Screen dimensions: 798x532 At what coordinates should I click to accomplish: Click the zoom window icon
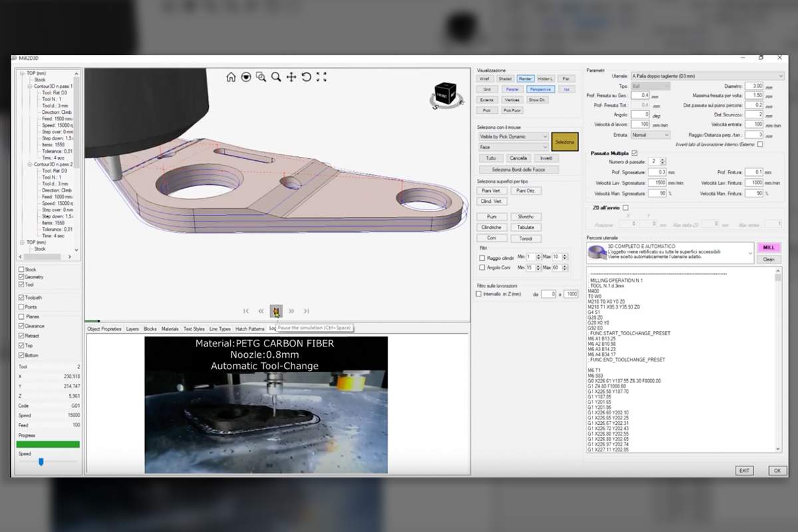(261, 77)
